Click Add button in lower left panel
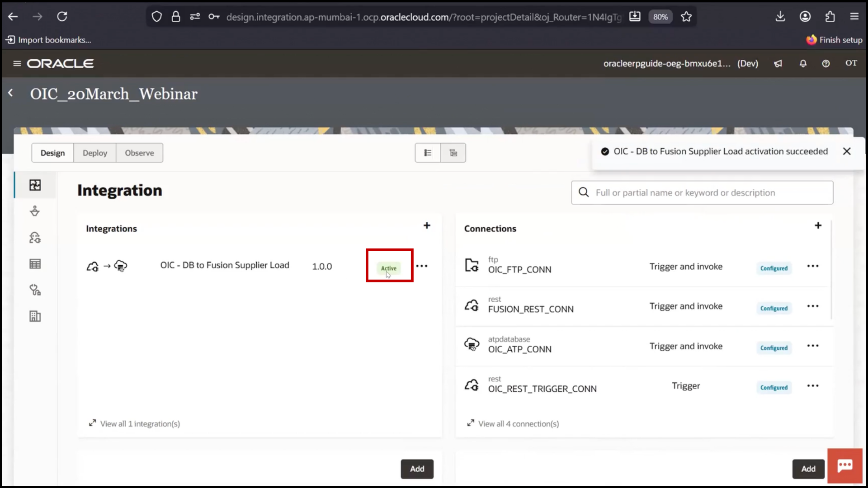This screenshot has width=868, height=488. (x=417, y=469)
